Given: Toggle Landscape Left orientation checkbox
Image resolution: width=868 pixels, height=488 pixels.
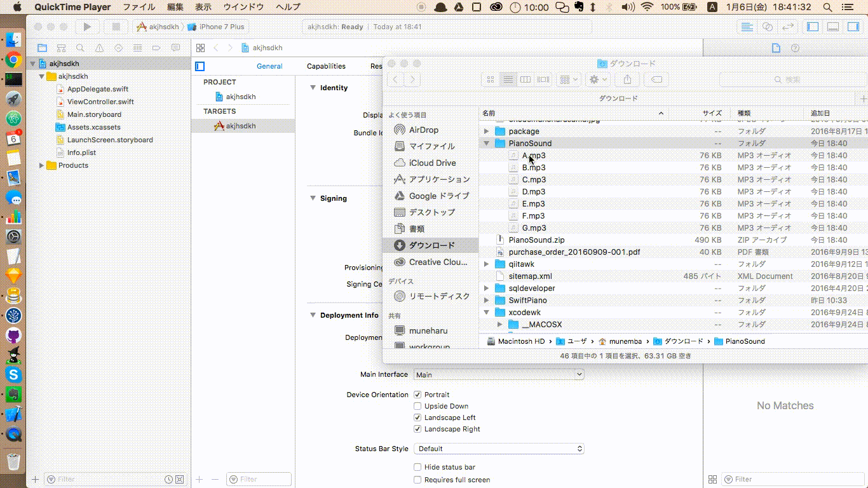Looking at the screenshot, I should click(417, 417).
